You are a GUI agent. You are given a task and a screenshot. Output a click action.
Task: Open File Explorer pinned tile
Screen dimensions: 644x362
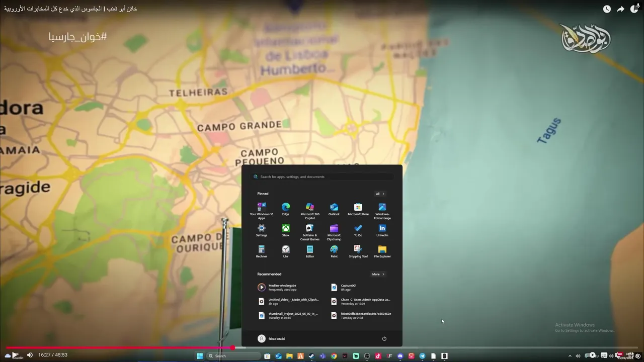382,251
